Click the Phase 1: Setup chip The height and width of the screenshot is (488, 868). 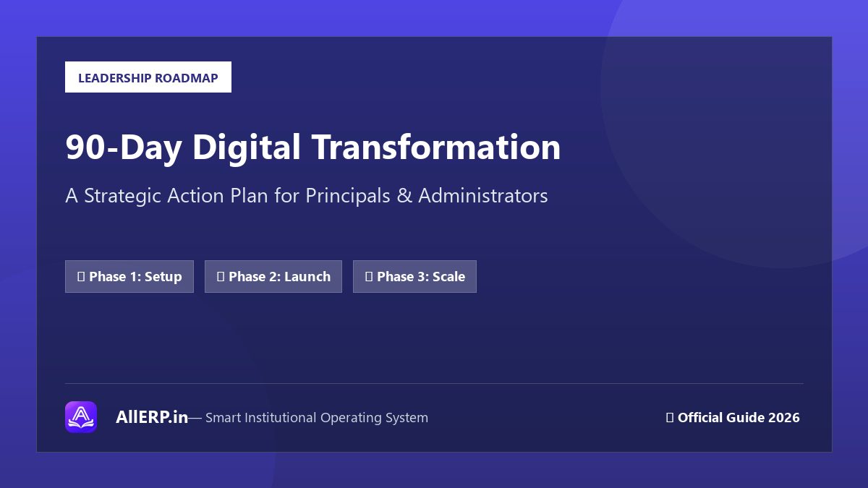(129, 276)
